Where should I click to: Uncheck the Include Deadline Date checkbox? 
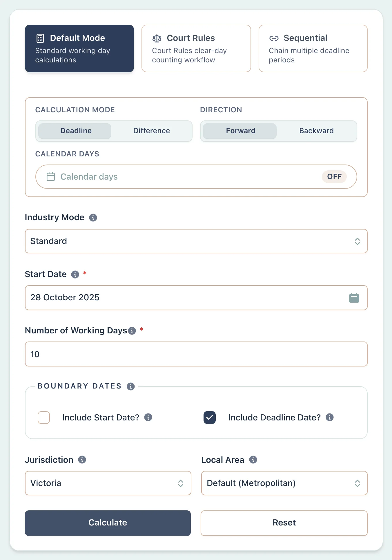coord(210,418)
